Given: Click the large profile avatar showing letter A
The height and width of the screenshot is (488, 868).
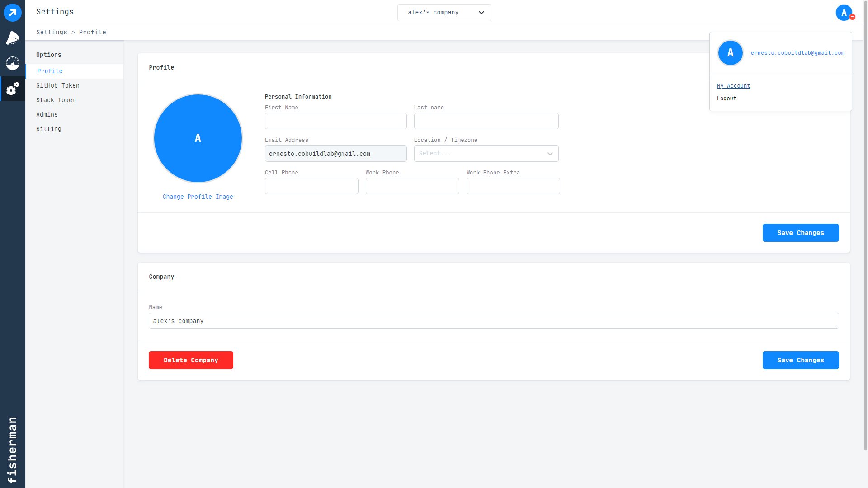Looking at the screenshot, I should pos(198,138).
